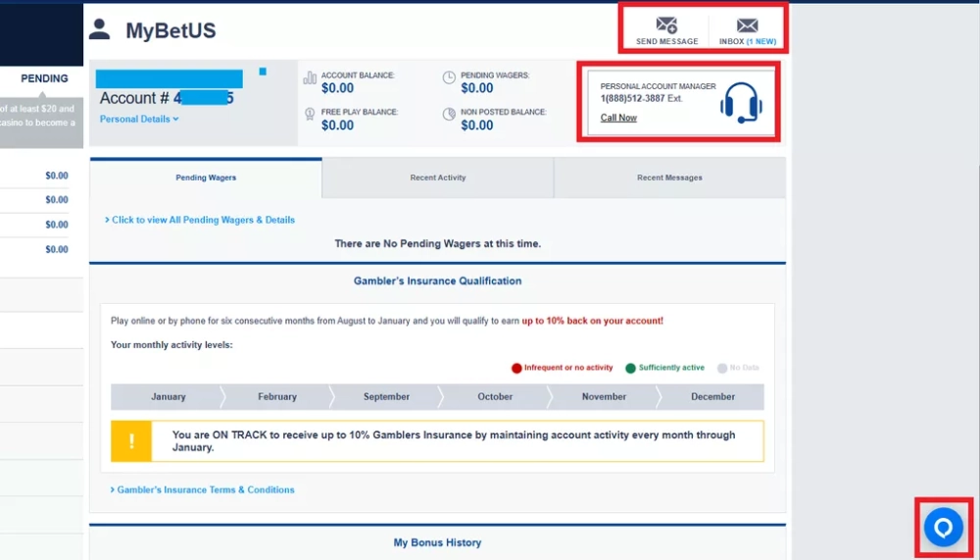Select the September month segment
Viewport: 980px width, 560px height.
(386, 396)
